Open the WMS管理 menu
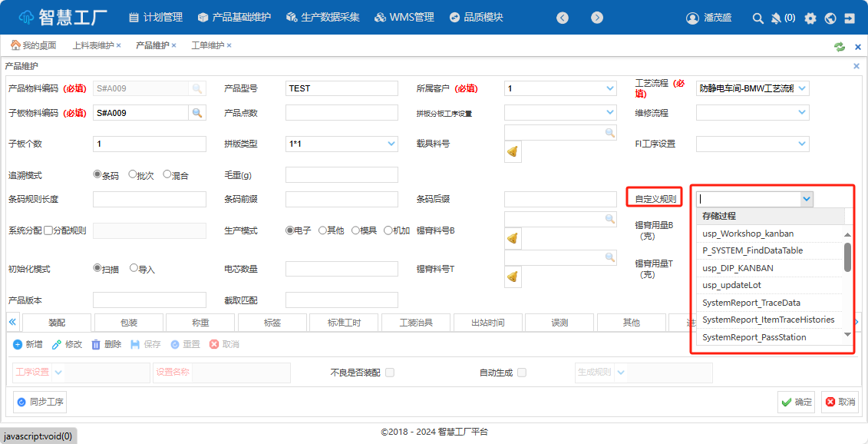 click(404, 17)
